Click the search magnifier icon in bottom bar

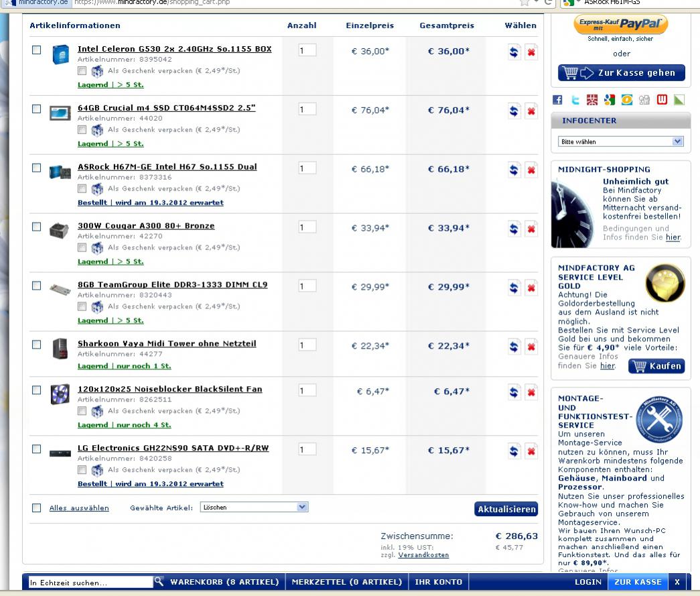point(159,581)
